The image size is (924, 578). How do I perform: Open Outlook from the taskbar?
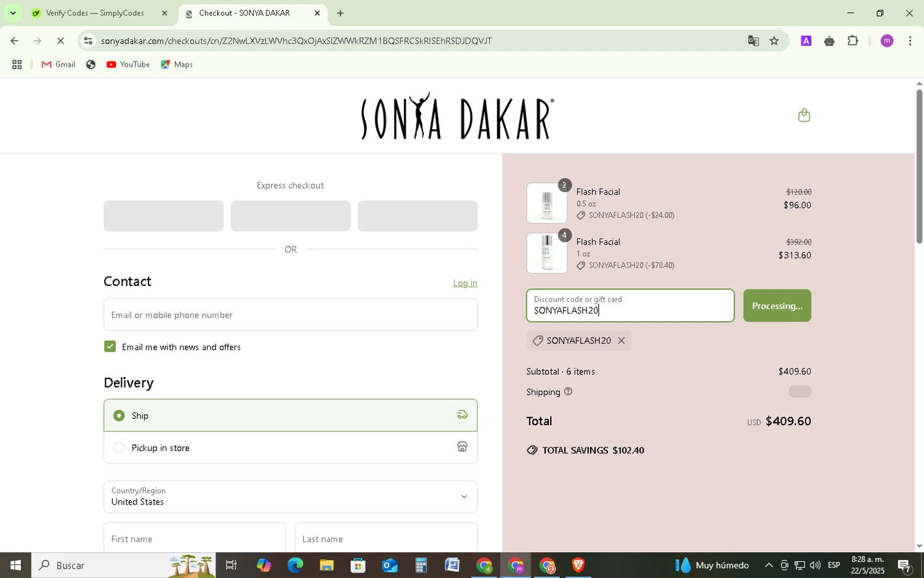coord(389,565)
